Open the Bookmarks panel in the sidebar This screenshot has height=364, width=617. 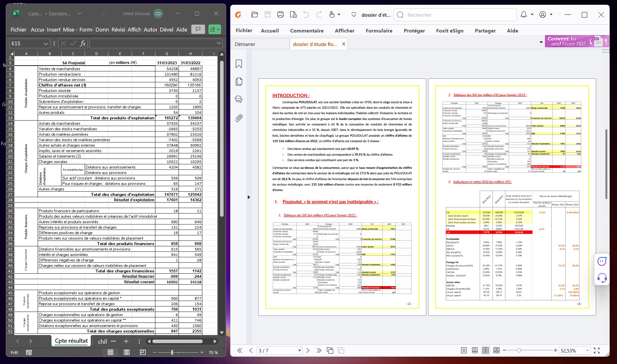(239, 64)
